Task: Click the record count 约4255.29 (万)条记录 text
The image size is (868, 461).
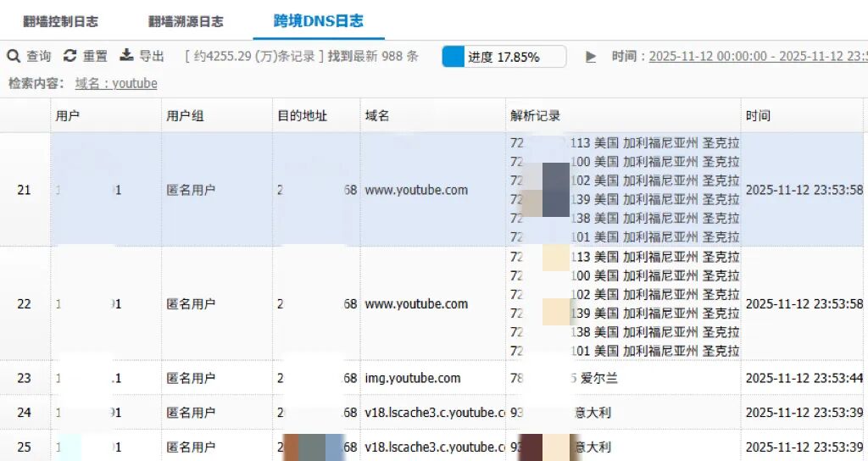Action: tap(254, 56)
